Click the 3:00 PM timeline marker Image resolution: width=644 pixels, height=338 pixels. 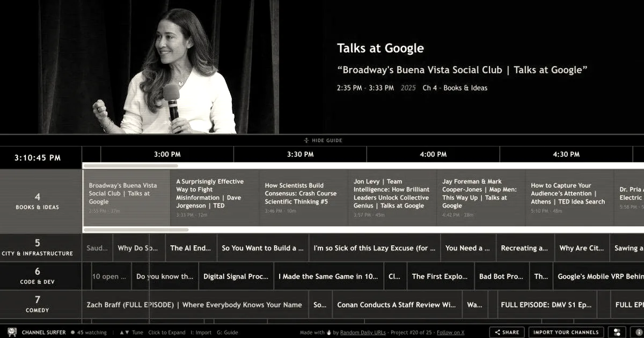[x=167, y=155]
